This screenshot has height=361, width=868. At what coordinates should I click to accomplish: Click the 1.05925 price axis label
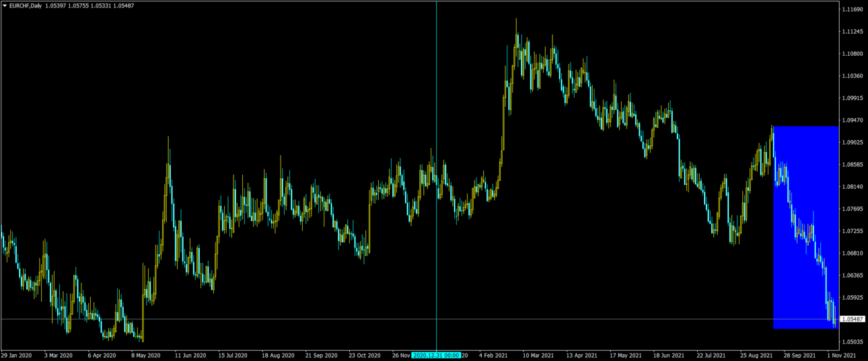852,298
